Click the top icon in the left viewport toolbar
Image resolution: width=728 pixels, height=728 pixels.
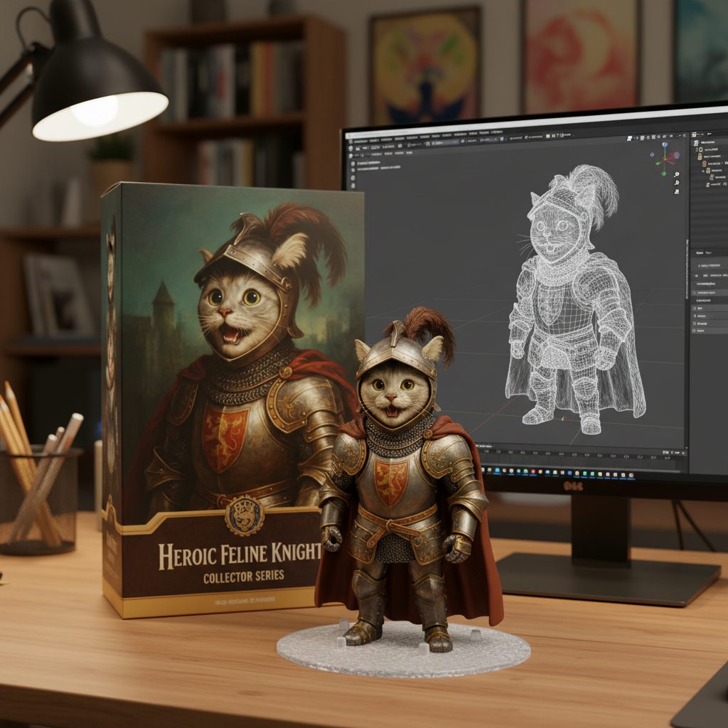353,162
